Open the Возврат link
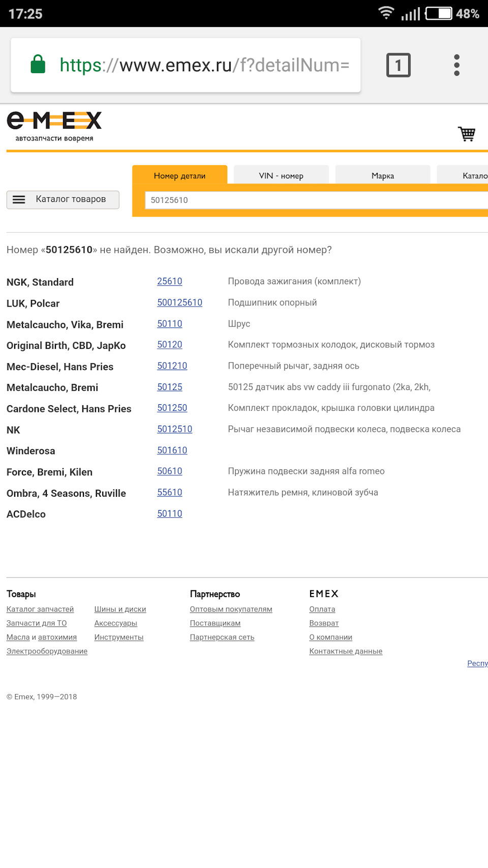This screenshot has height=868, width=488. [324, 623]
